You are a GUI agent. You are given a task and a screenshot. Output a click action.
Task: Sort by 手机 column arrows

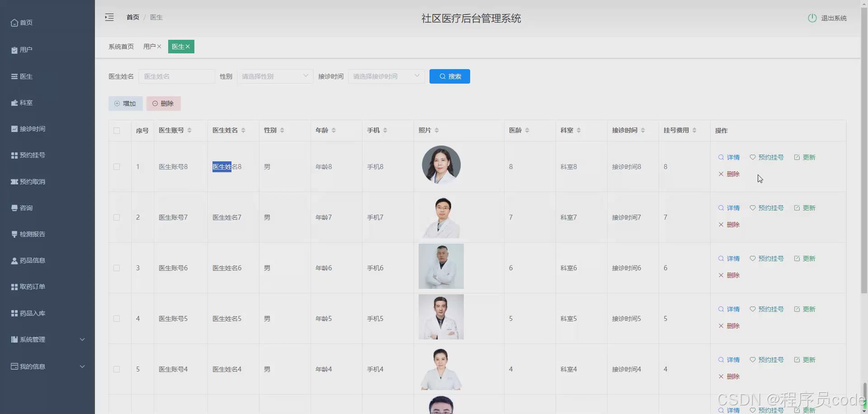point(385,130)
